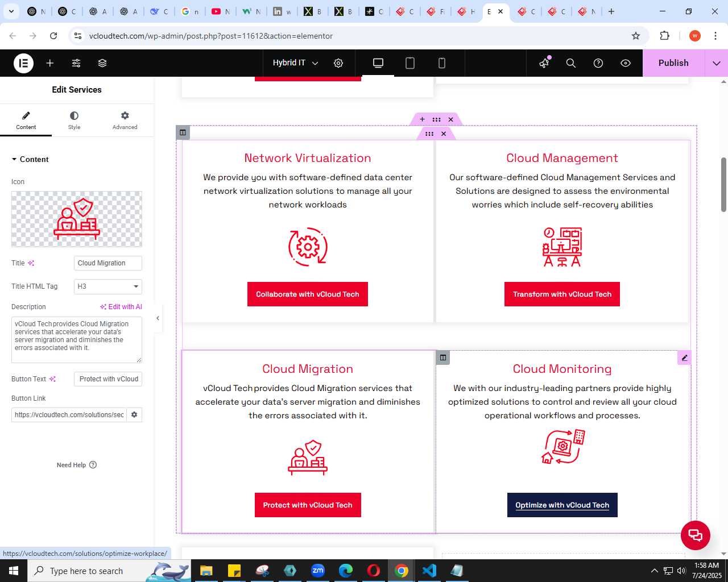Click Collaborate with vCloud Tech button
Image resolution: width=728 pixels, height=582 pixels.
pyautogui.click(x=308, y=294)
